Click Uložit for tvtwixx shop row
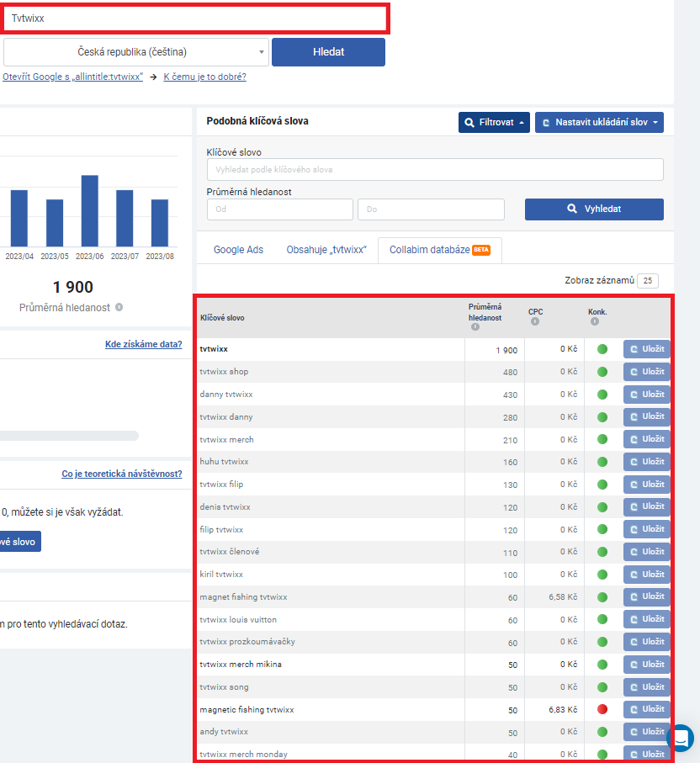 pos(647,371)
